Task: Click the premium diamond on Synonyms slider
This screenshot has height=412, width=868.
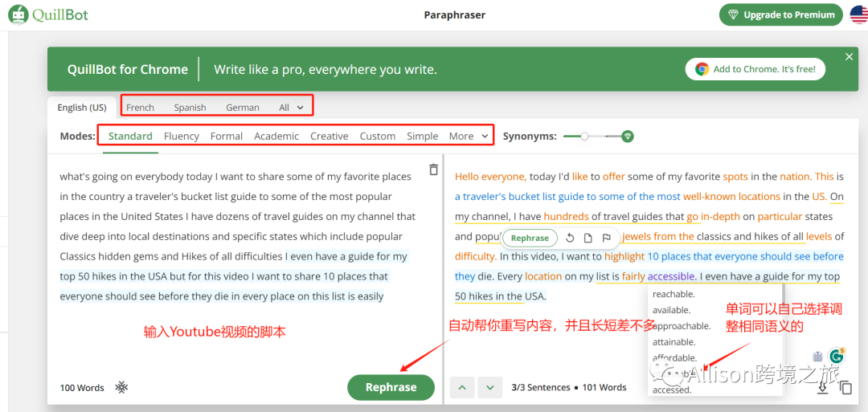Action: (627, 136)
